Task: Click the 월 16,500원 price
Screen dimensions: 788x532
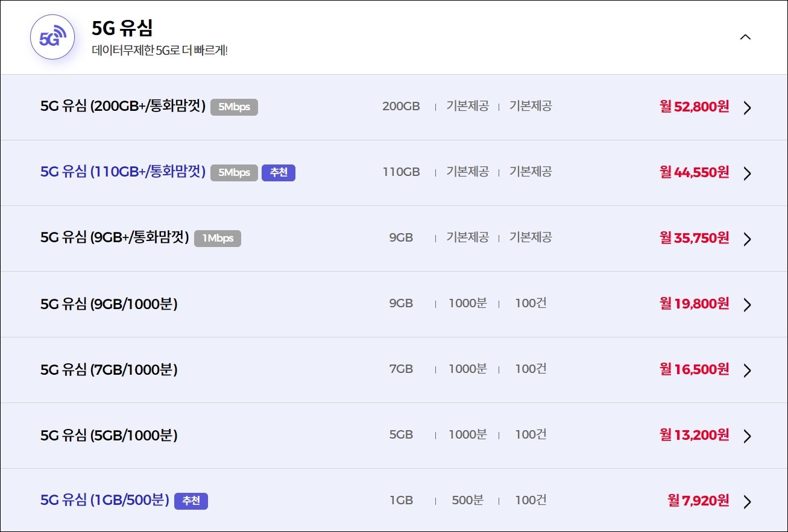Action: pyautogui.click(x=695, y=369)
